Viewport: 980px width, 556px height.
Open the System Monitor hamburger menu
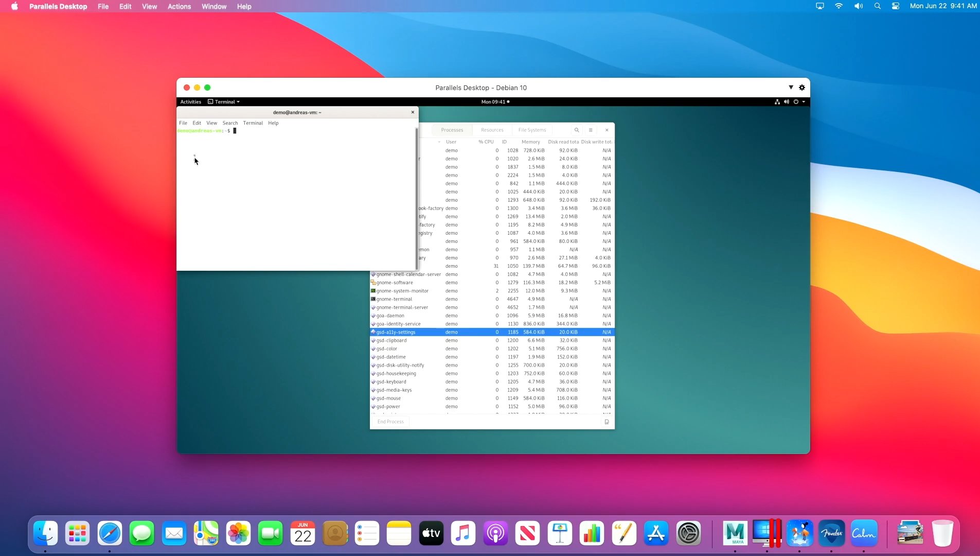click(591, 130)
